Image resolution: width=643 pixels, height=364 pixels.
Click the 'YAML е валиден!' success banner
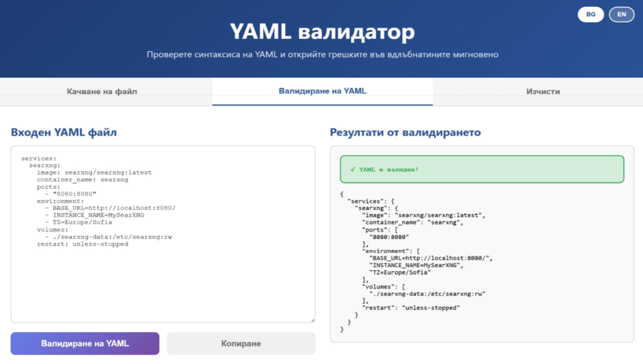pos(482,169)
